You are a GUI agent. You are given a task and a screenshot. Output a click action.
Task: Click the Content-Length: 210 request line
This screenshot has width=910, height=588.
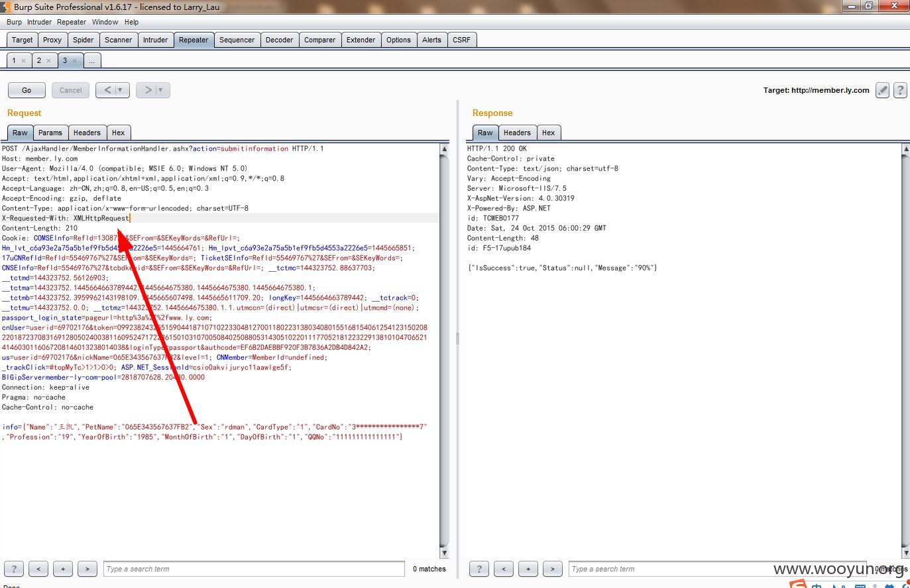[40, 228]
